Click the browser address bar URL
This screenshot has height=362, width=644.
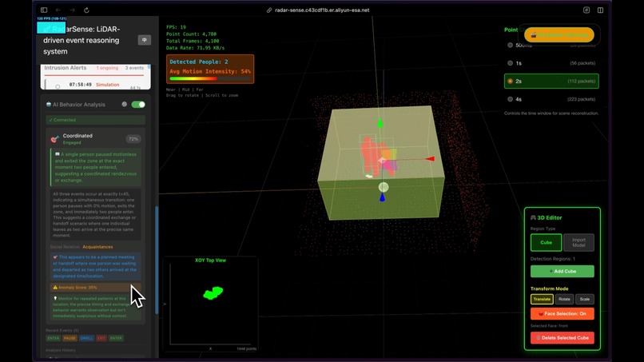pyautogui.click(x=322, y=10)
